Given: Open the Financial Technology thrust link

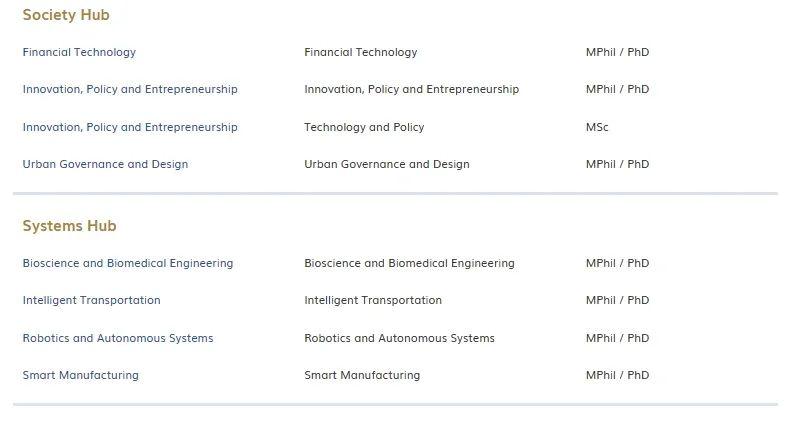Looking at the screenshot, I should click(x=79, y=52).
